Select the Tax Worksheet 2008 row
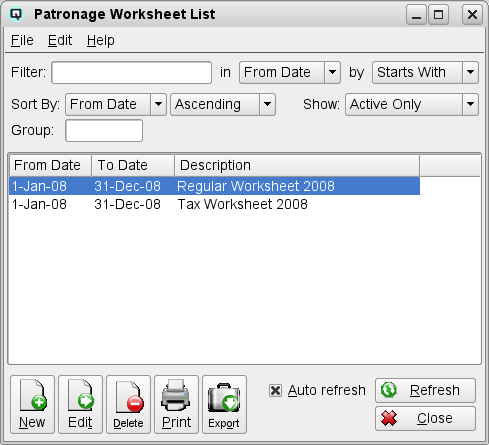 pyautogui.click(x=214, y=204)
